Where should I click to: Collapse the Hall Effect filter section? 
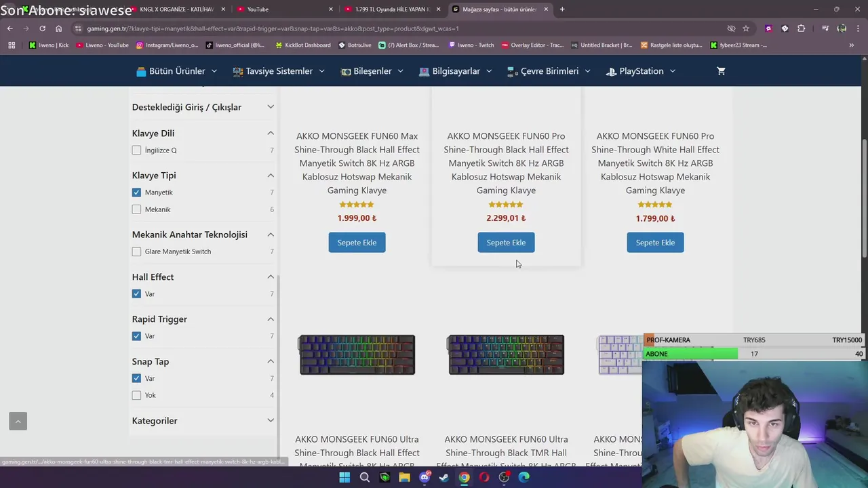coord(271,277)
